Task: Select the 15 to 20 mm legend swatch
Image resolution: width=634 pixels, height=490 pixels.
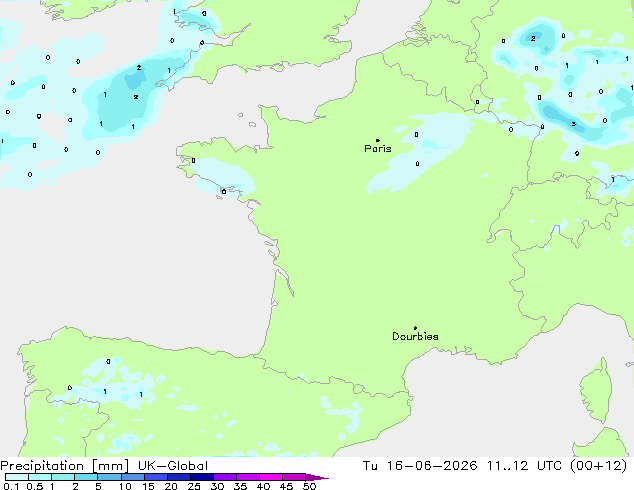Action: click(155, 477)
